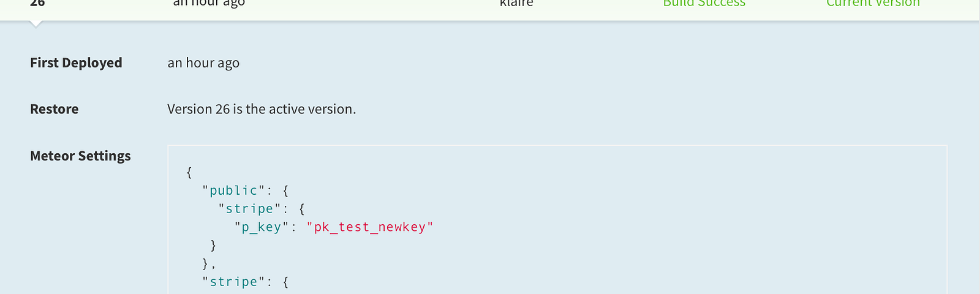This screenshot has height=294, width=980.
Task: Click inside the Meteor Settings code box
Action: 557,219
